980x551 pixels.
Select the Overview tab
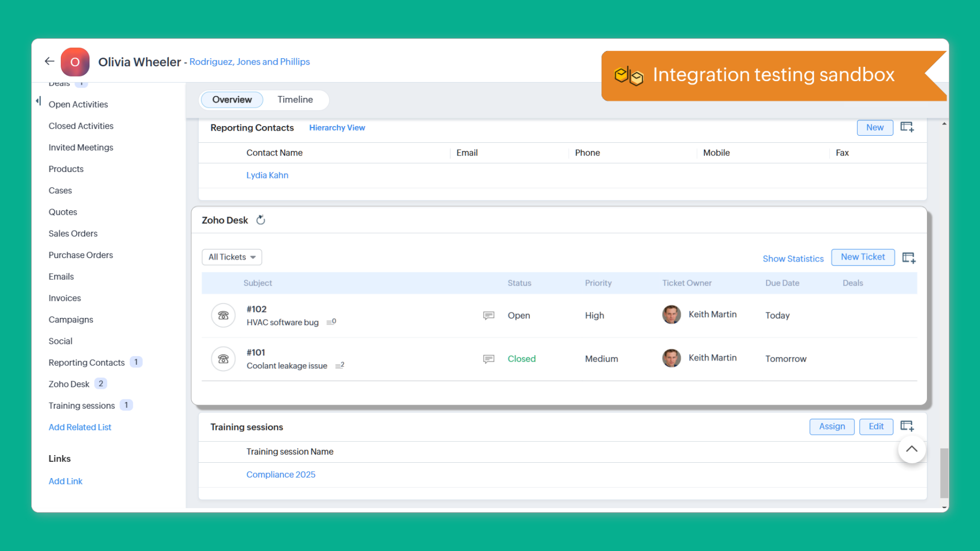(232, 99)
